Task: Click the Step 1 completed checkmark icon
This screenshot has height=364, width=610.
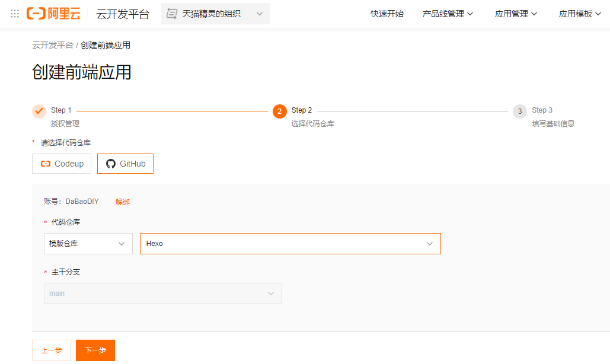Action: pos(39,111)
